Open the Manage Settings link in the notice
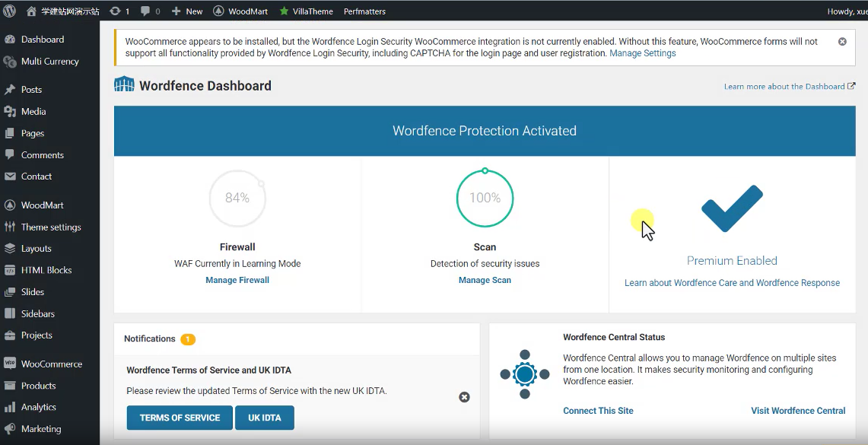Screen dimensions: 868x445 coord(643,53)
